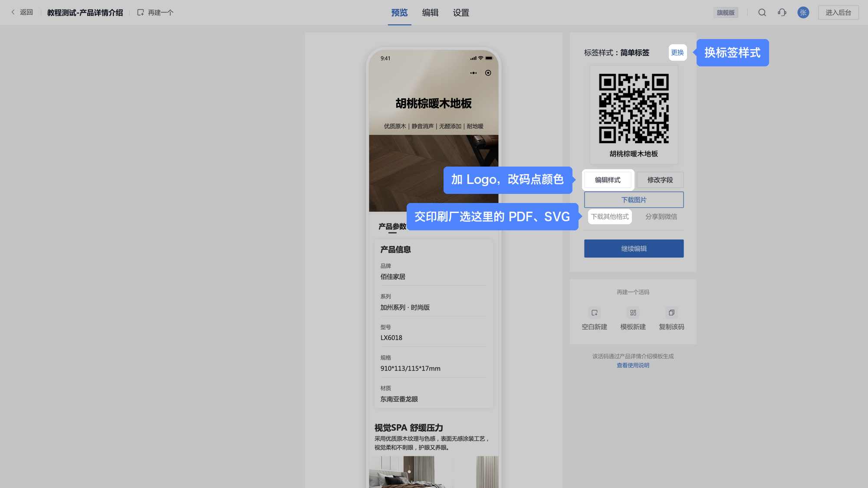Image resolution: width=868 pixels, height=488 pixels.
Task: Click 更换 to change label style
Action: click(677, 52)
